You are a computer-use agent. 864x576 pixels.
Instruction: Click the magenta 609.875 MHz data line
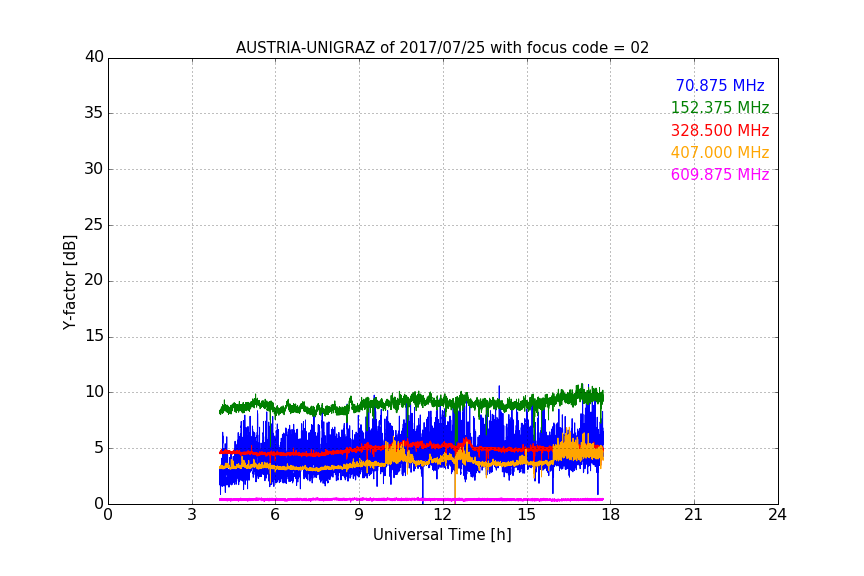tap(412, 499)
